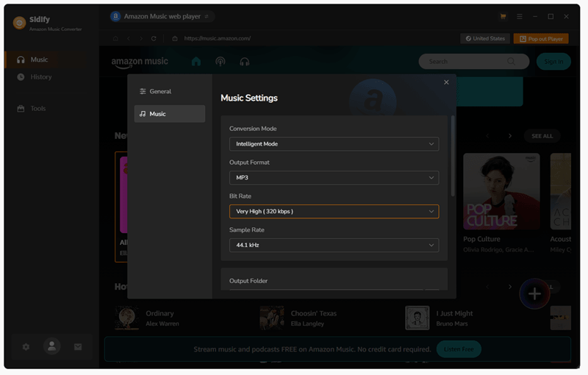The image size is (588, 375).
Task: Open the Sample Rate 44.1 kHz dropdown
Action: coord(334,246)
